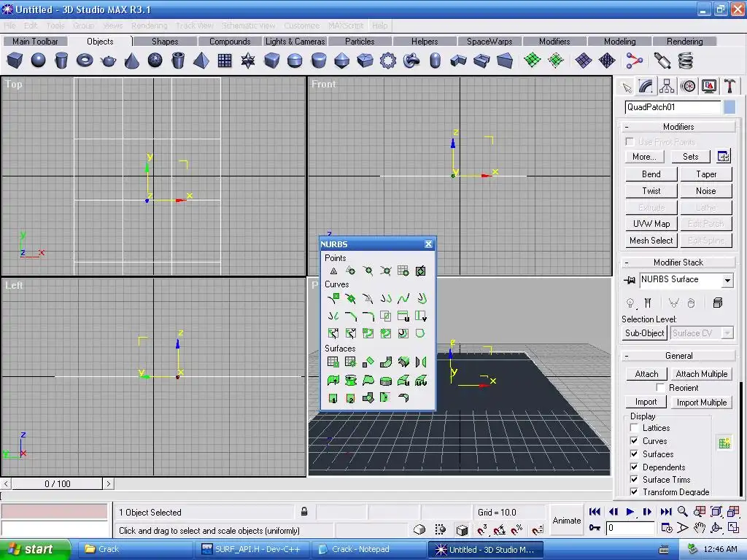Select the Sphere primitive icon
Viewport: 747px width, 560px height.
38,61
